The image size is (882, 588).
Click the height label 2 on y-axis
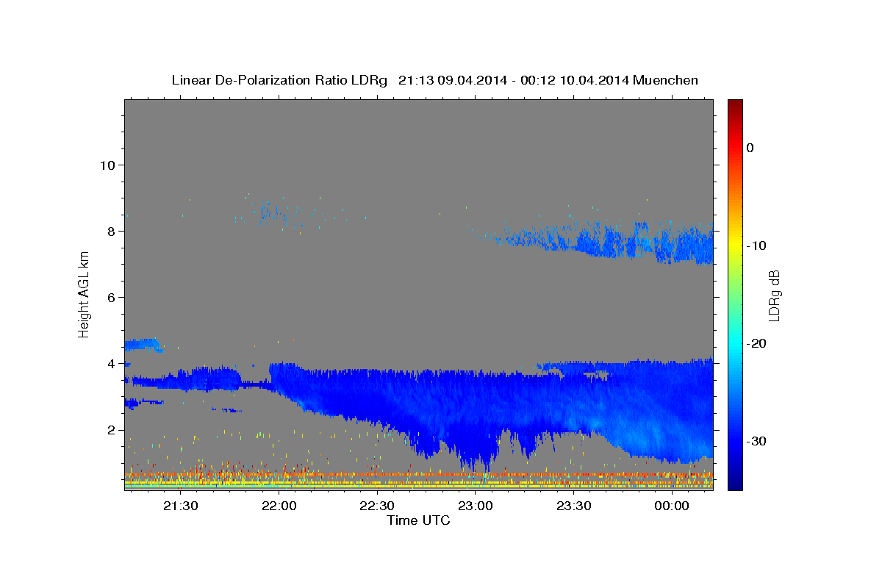pos(110,429)
